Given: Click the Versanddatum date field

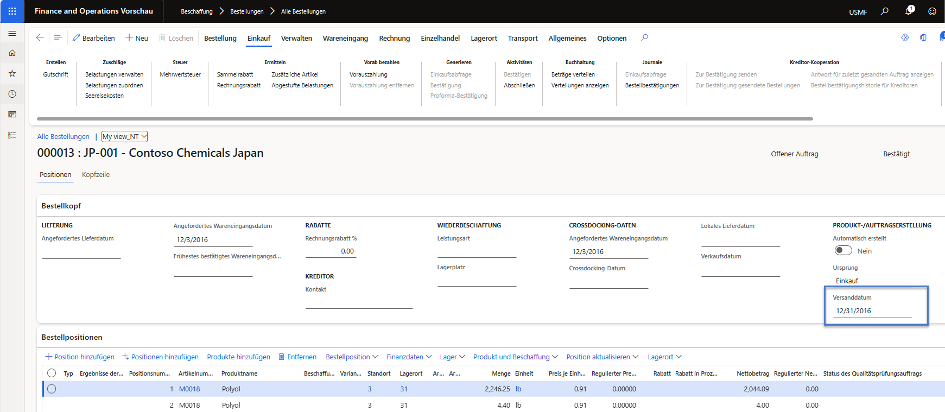Looking at the screenshot, I should click(871, 311).
